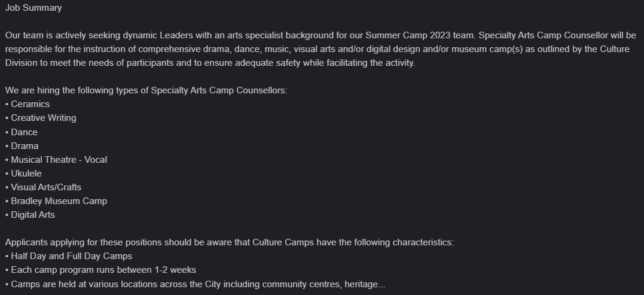Click on Drama in the list
The image size is (644, 295).
[22, 146]
